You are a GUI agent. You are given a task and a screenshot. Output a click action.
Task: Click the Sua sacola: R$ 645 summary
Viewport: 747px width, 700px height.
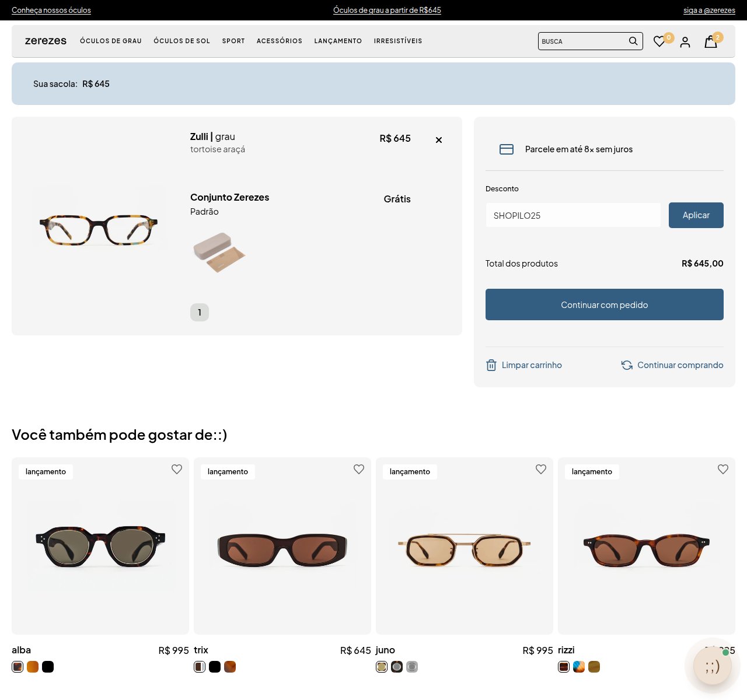[x=71, y=84]
